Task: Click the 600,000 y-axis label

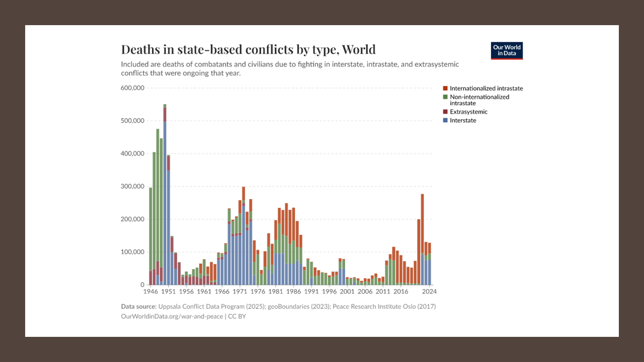Action: coord(133,88)
